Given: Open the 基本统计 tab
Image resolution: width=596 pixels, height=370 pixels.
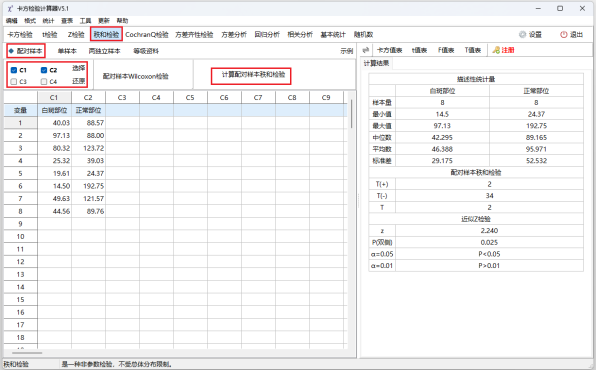Looking at the screenshot, I should tap(333, 35).
